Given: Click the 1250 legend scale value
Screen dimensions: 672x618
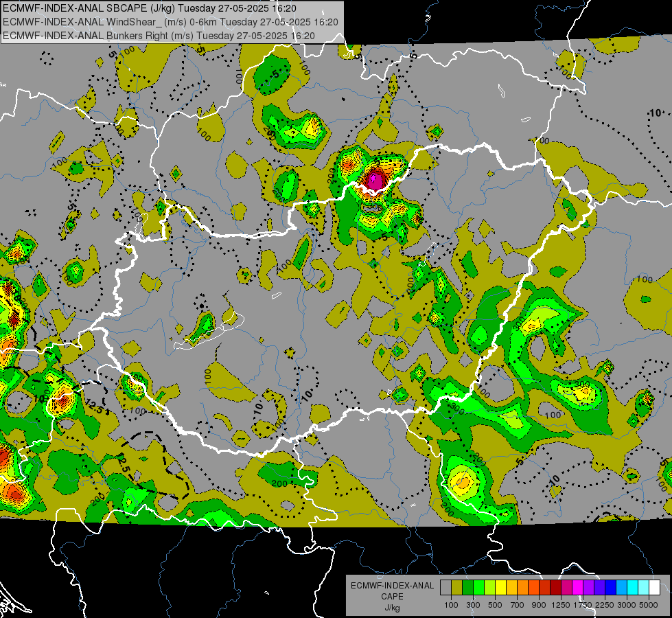Looking at the screenshot, I should pyautogui.click(x=561, y=605).
